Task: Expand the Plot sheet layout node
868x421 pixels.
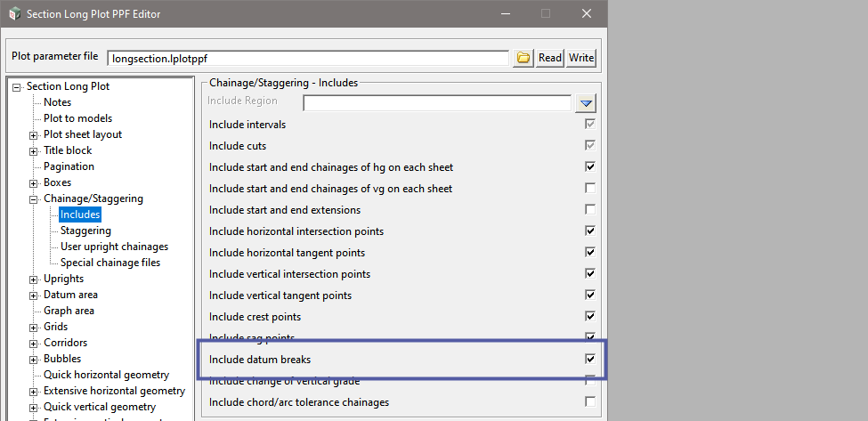Action: coord(34,135)
